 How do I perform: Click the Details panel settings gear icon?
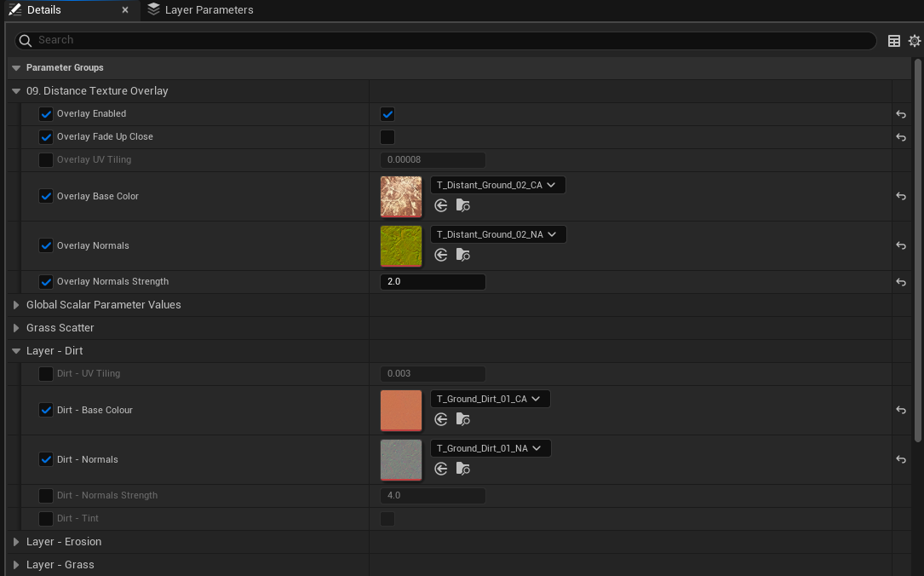pyautogui.click(x=915, y=41)
